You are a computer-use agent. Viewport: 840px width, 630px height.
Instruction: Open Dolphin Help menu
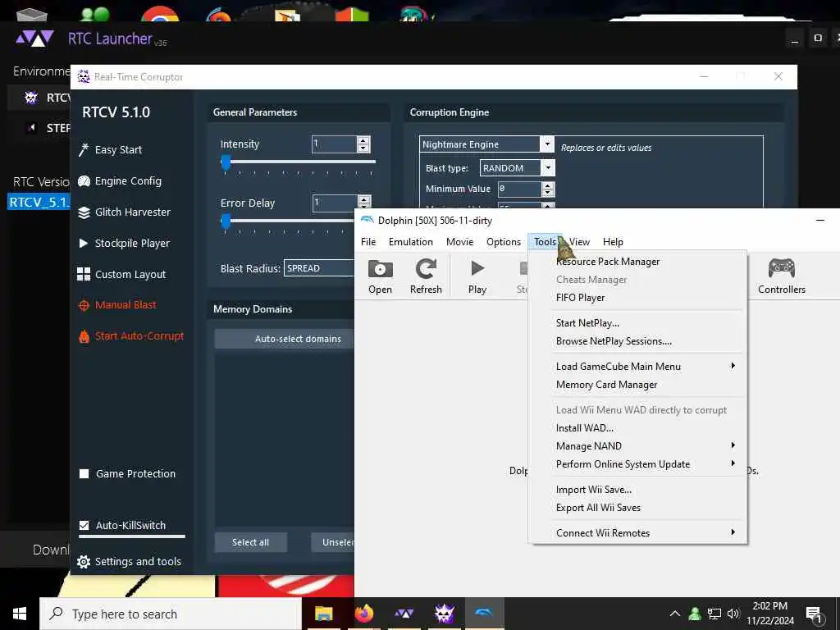(613, 242)
